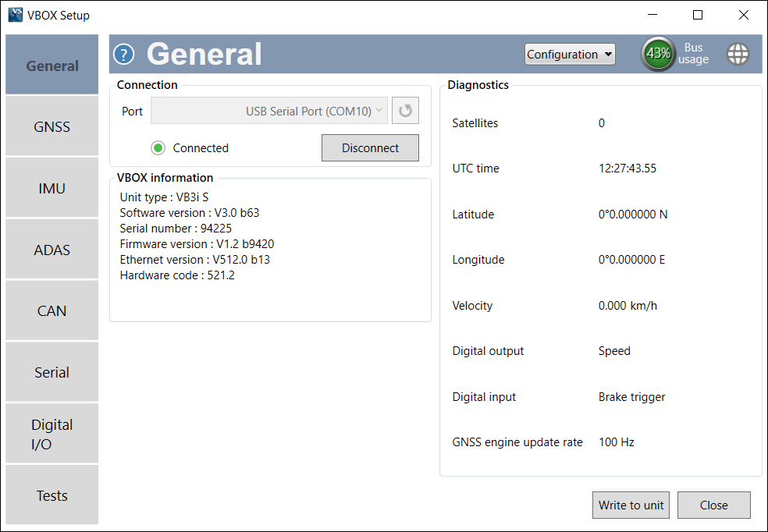Switch to the General tab

pos(52,65)
